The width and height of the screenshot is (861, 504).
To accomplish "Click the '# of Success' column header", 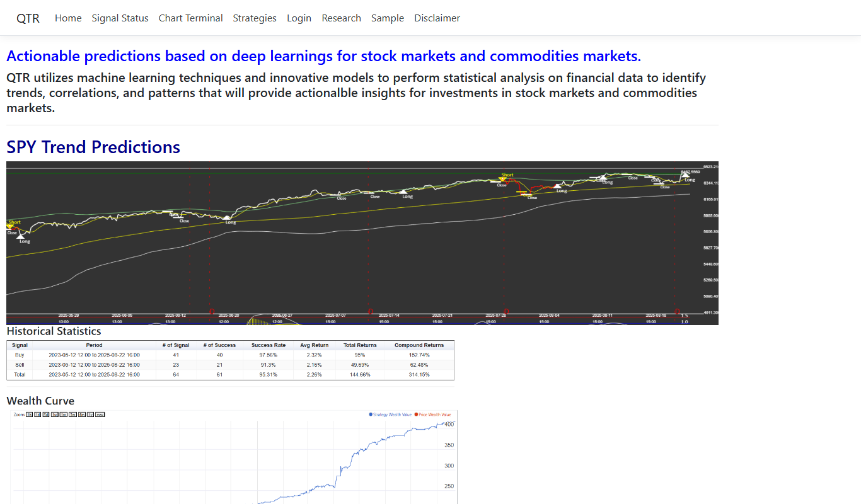I will pos(219,345).
